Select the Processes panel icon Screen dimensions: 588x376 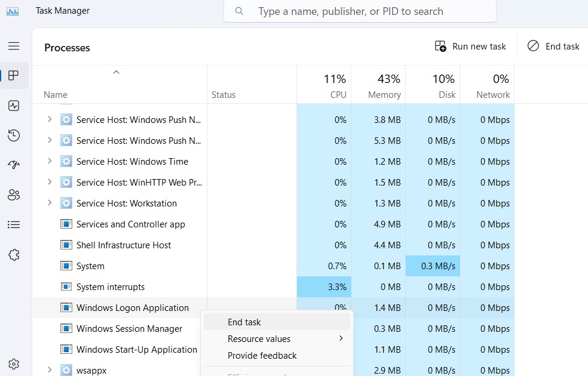(13, 76)
